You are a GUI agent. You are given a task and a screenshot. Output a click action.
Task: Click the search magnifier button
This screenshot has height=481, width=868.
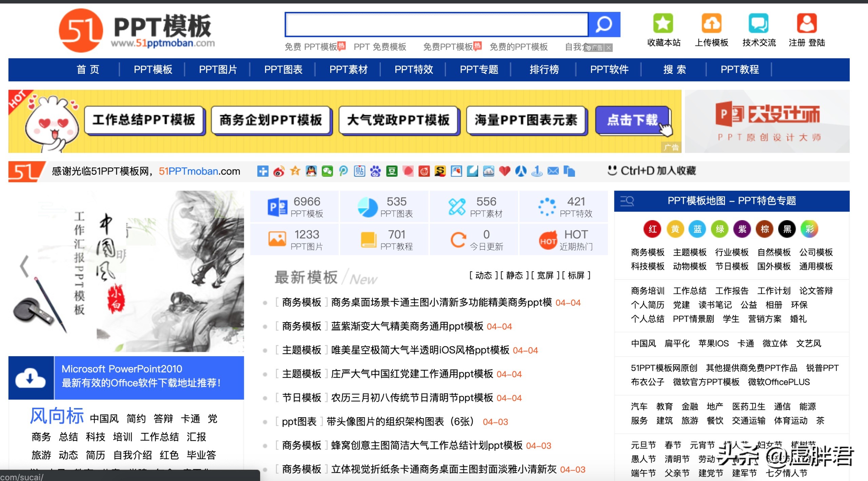(x=604, y=24)
